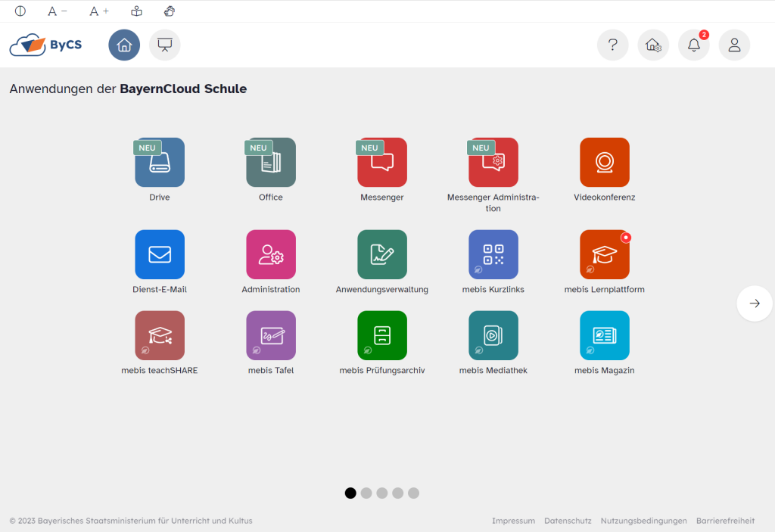Open Messenger Administration tile
775x532 pixels.
point(493,162)
